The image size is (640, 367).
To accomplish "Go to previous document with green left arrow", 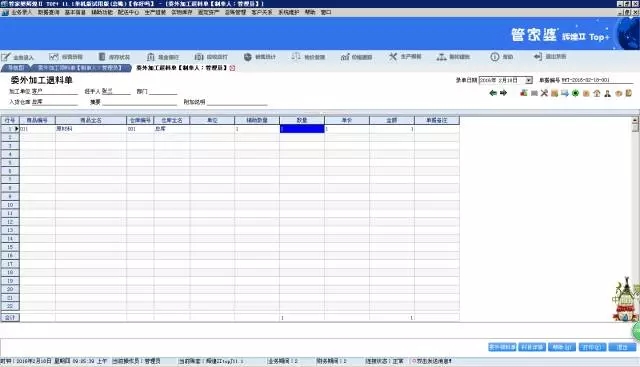I will click(493, 93).
